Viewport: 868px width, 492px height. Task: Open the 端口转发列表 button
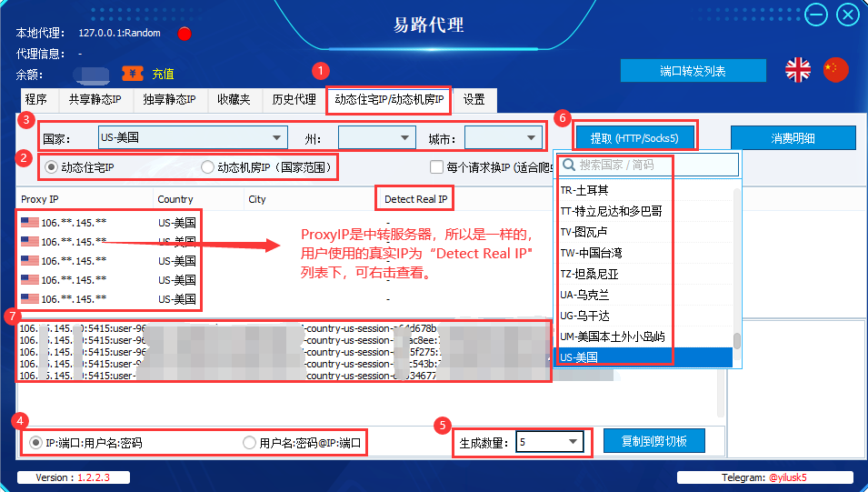point(693,71)
